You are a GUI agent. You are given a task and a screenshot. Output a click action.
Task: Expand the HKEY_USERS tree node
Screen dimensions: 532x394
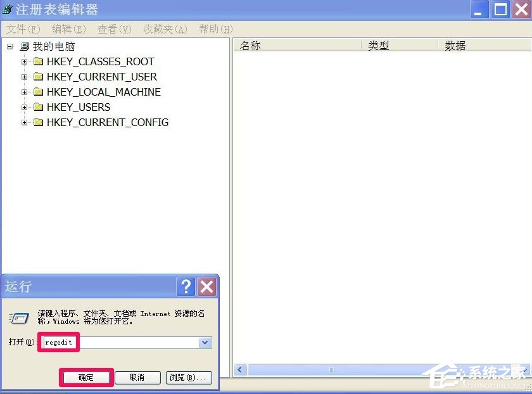pos(24,107)
